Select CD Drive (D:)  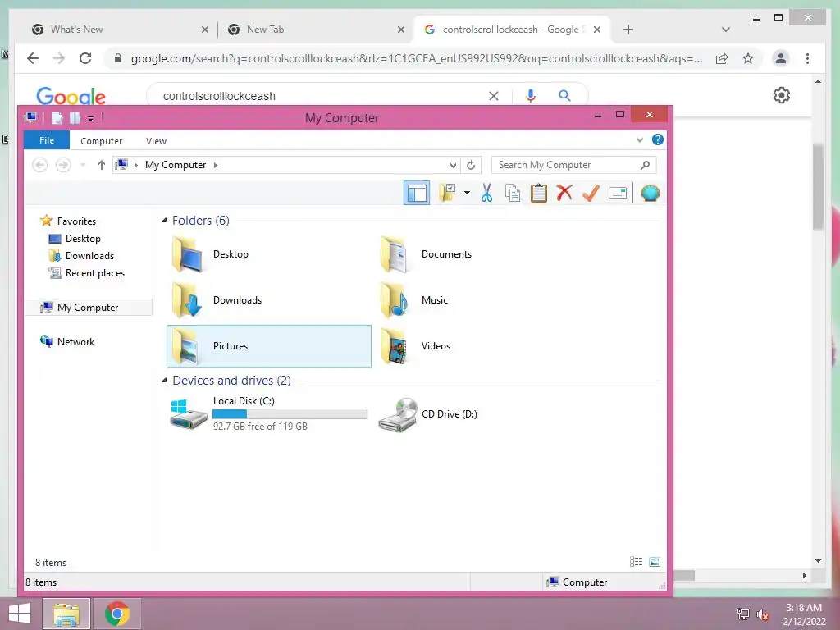477,413
